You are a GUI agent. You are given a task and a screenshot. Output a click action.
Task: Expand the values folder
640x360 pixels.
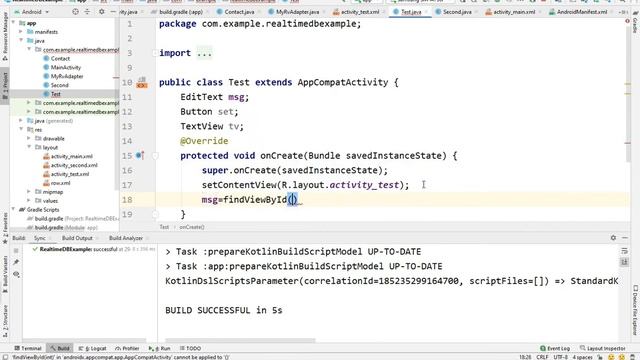click(x=29, y=201)
